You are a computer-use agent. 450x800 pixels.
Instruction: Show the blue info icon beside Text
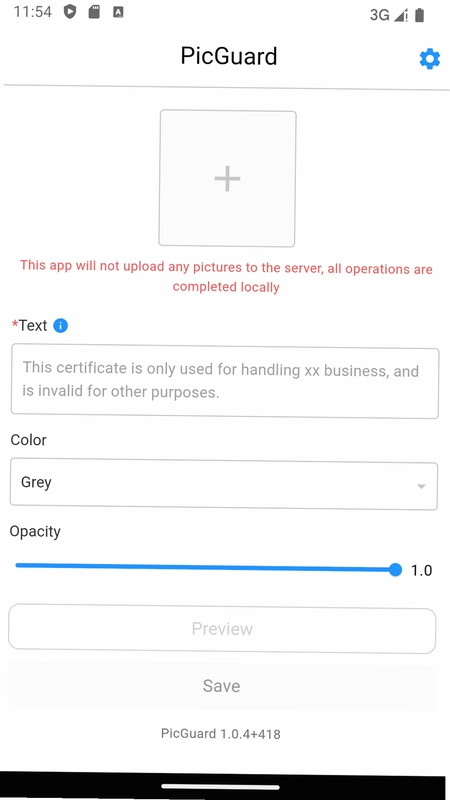(60, 326)
